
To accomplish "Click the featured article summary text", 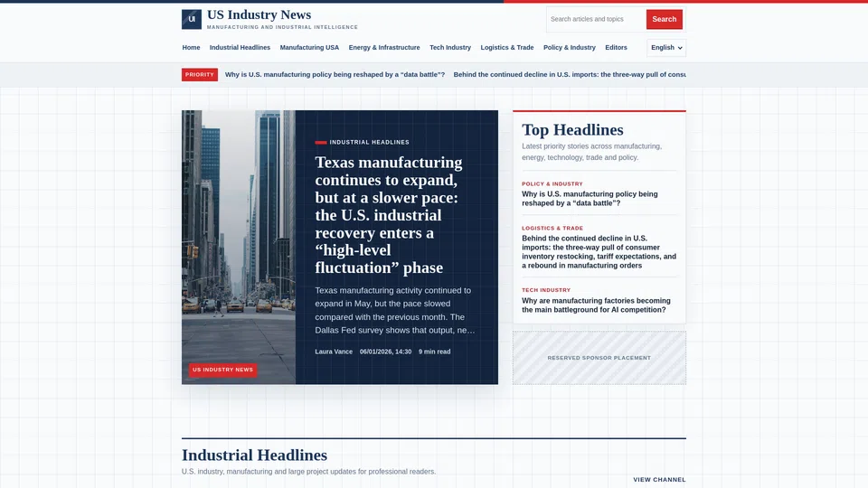I will pyautogui.click(x=395, y=310).
